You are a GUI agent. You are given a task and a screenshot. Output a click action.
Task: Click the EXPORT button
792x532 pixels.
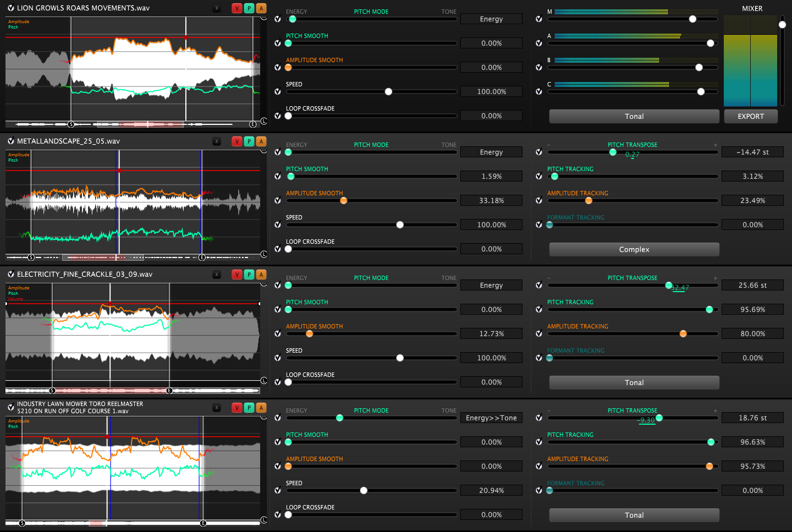(x=751, y=116)
